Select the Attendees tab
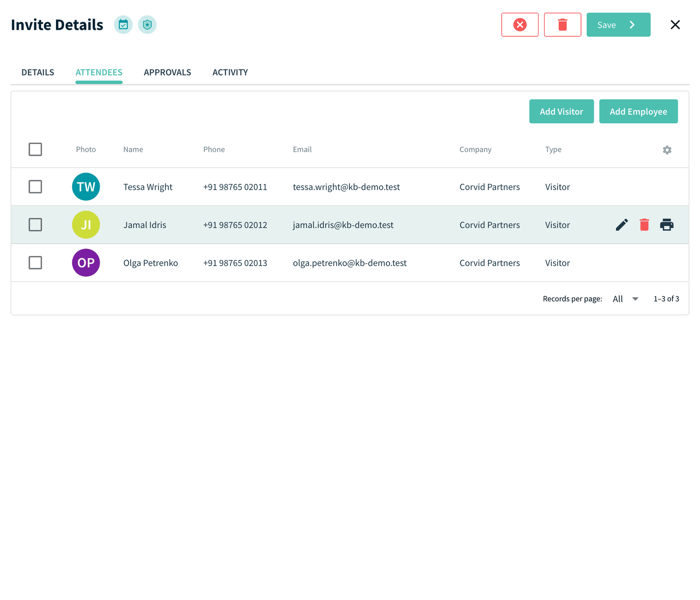 click(99, 72)
